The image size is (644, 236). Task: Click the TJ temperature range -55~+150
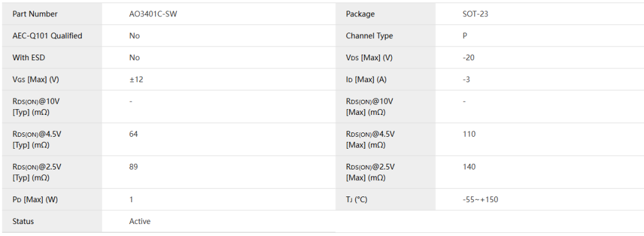pos(480,200)
